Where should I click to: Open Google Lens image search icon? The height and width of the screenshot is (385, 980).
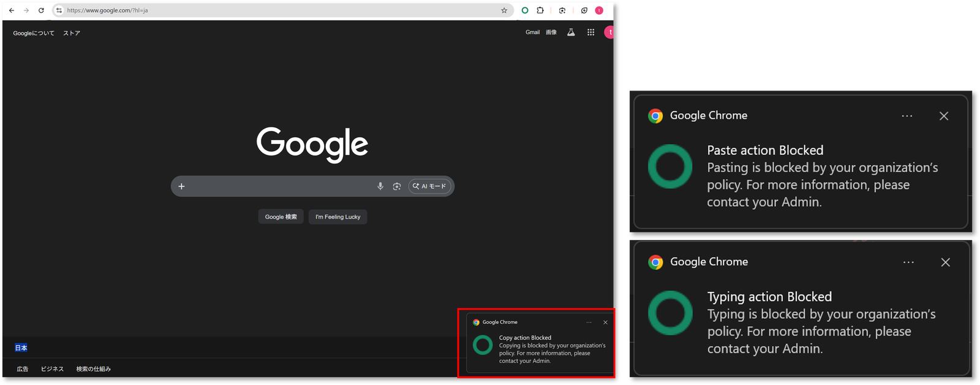(397, 186)
